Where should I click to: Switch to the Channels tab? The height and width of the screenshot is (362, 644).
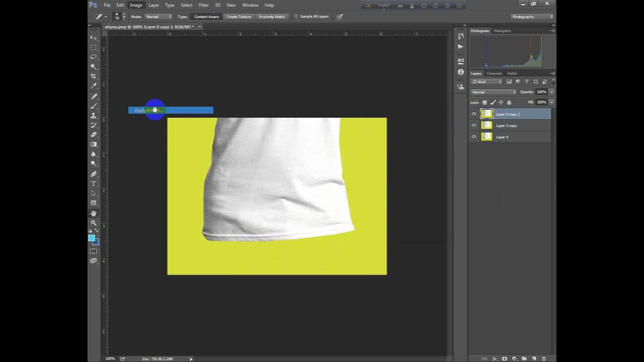[494, 73]
